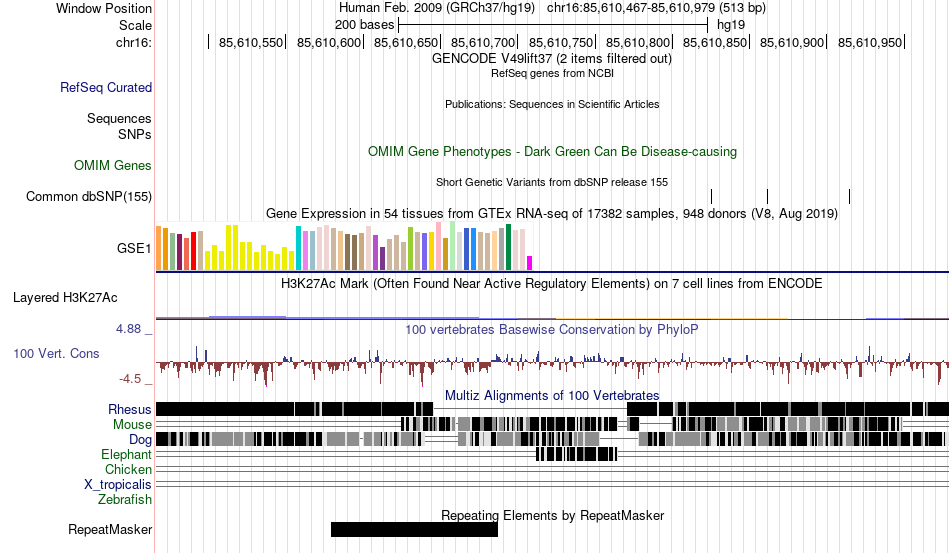Click the -4.5 PhyloP lower scale value
Image resolution: width=950 pixels, height=553 pixels.
[x=130, y=379]
